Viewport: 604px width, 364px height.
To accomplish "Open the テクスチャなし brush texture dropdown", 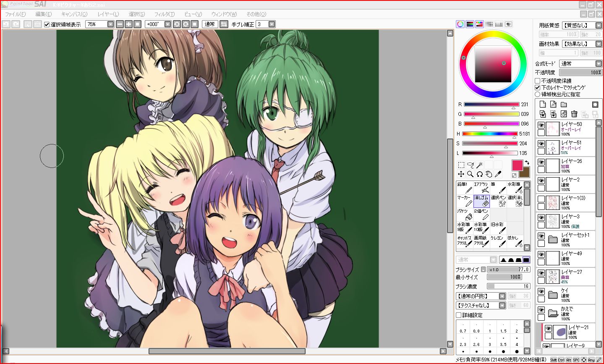I will [502, 306].
